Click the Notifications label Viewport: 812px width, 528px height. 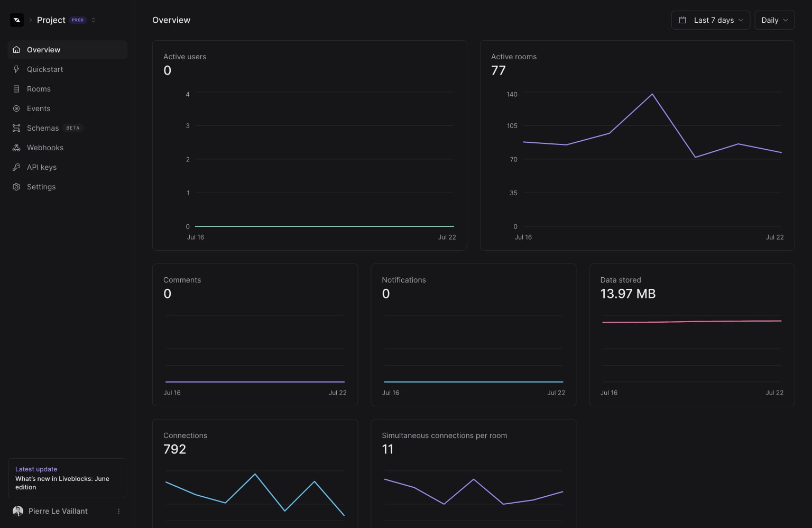[404, 280]
